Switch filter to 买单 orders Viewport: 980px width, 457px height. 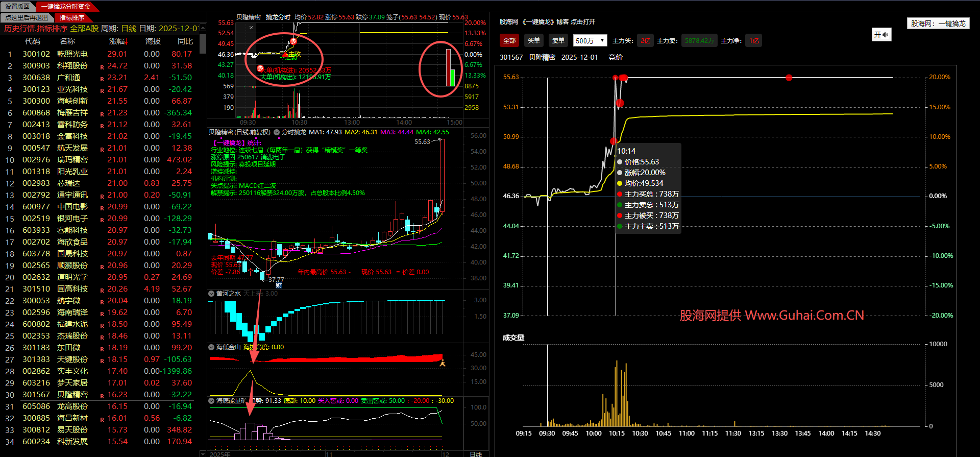pyautogui.click(x=533, y=41)
